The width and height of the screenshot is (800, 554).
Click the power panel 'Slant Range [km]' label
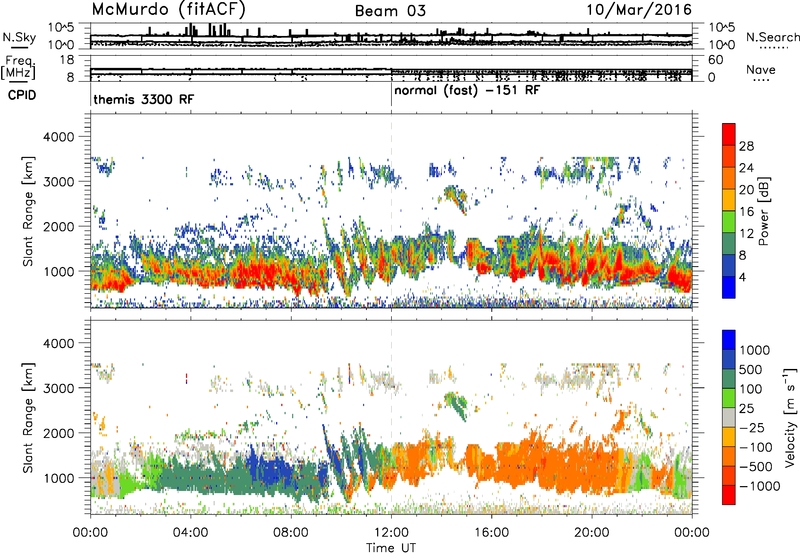click(28, 211)
